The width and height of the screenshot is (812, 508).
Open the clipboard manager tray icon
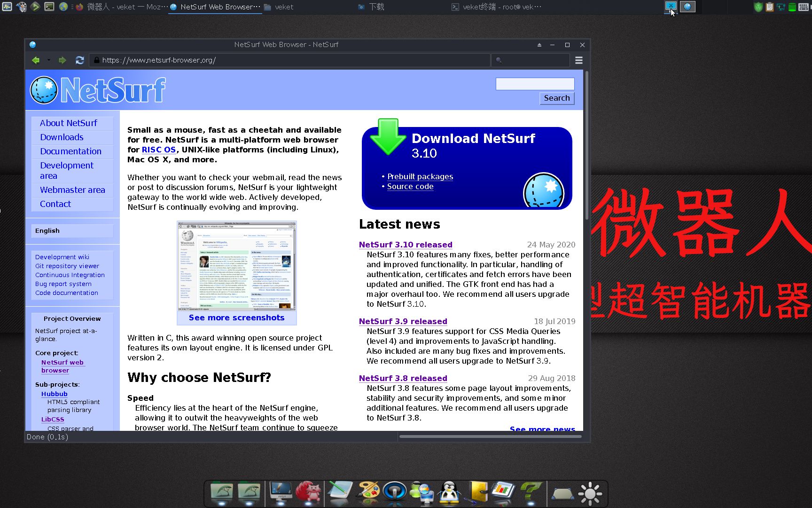(770, 7)
